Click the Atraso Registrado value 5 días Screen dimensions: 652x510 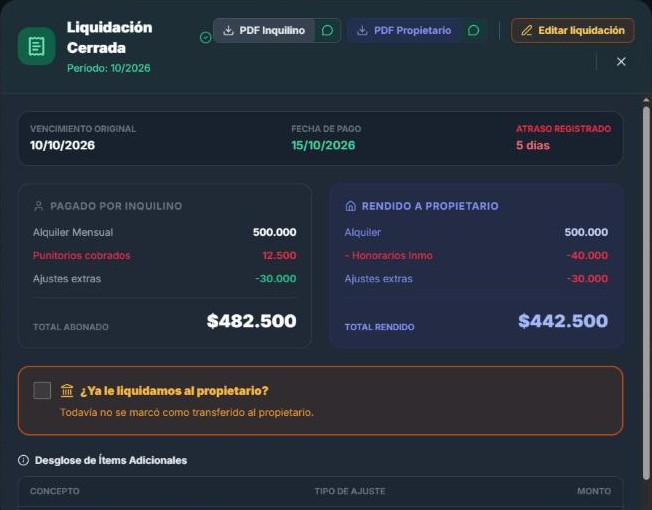pyautogui.click(x=533, y=145)
